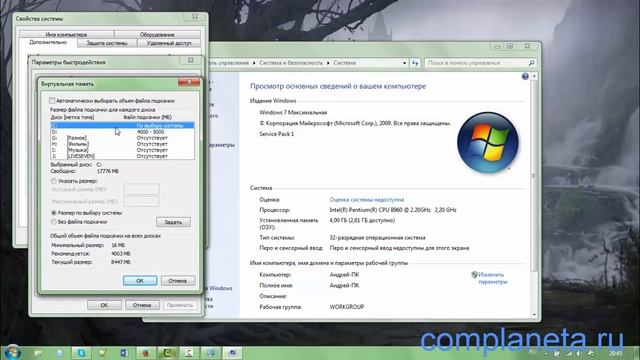
Task: Select drive J: [LIVESEVEN] row
Action: point(122,156)
